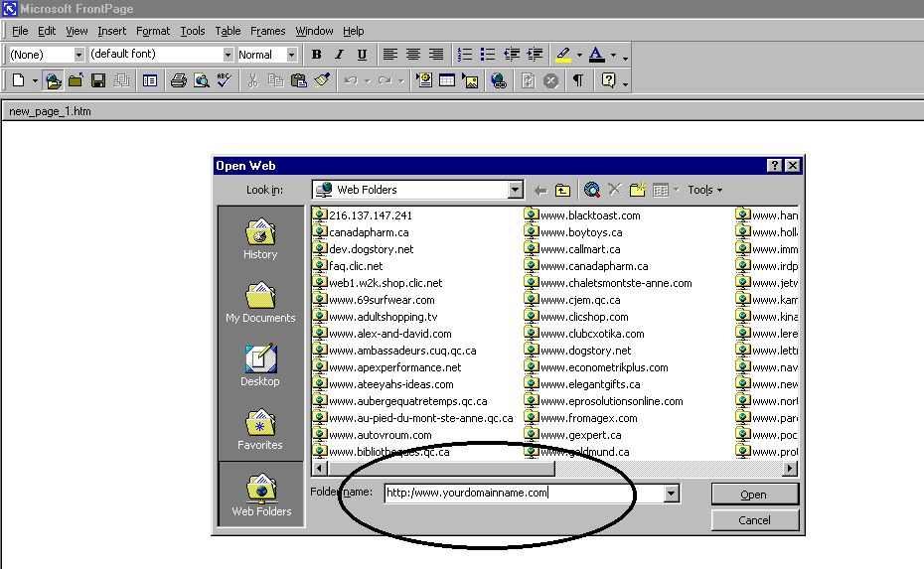The image size is (924, 569).
Task: Go to Favorites in places bar
Action: point(260,429)
